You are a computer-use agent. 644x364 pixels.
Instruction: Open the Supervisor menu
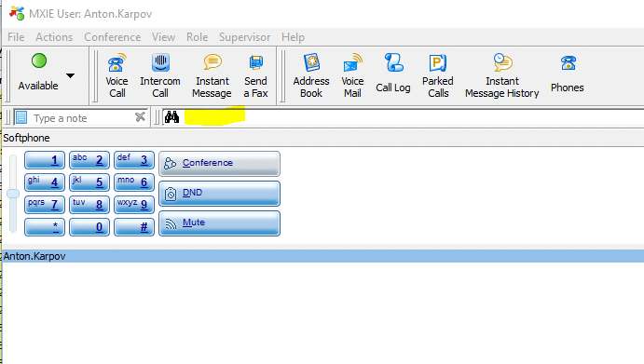pyautogui.click(x=244, y=37)
